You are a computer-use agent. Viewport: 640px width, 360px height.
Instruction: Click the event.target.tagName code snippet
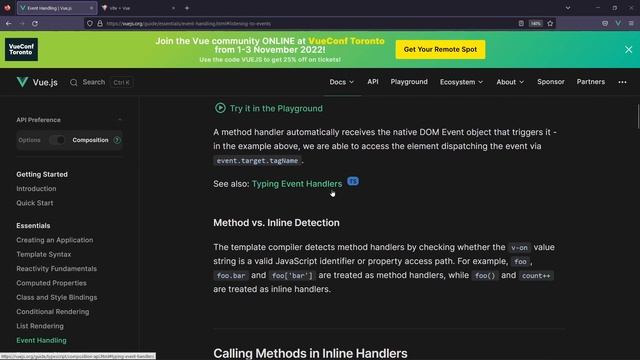click(x=257, y=161)
